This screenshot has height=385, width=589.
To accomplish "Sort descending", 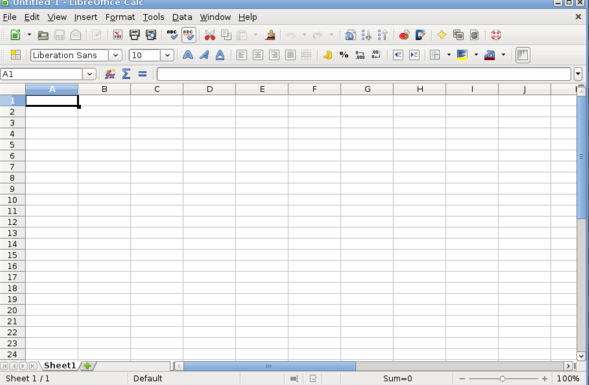I will pos(382,35).
